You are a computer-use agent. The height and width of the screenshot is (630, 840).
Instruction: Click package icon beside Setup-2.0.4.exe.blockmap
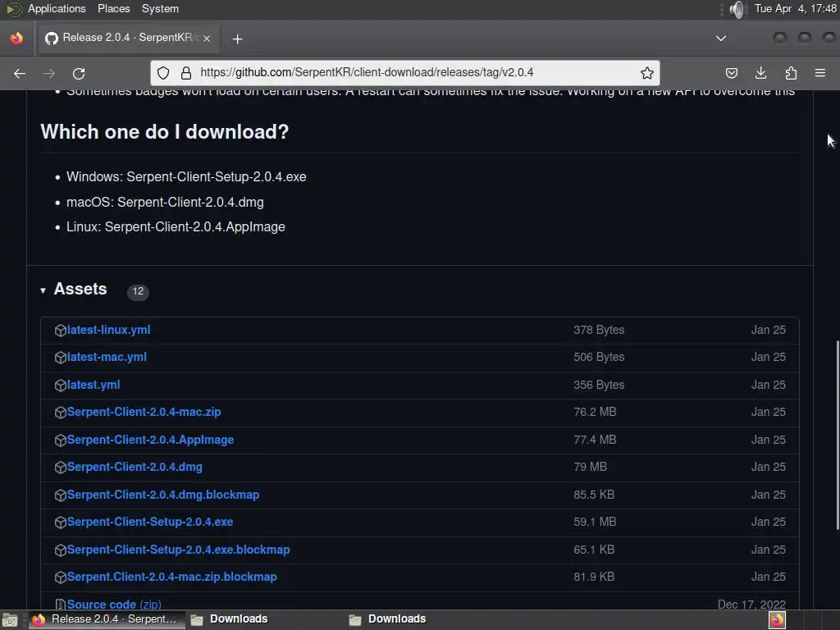(61, 550)
